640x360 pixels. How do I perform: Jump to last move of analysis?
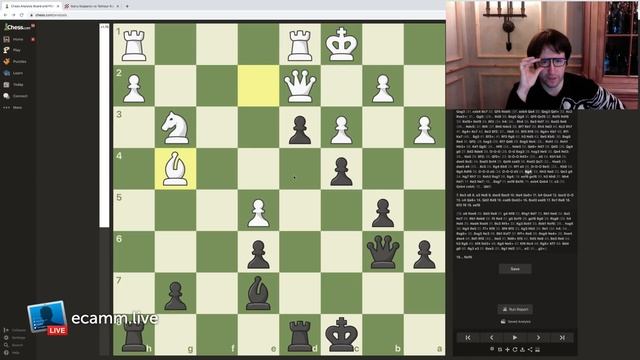click(562, 338)
